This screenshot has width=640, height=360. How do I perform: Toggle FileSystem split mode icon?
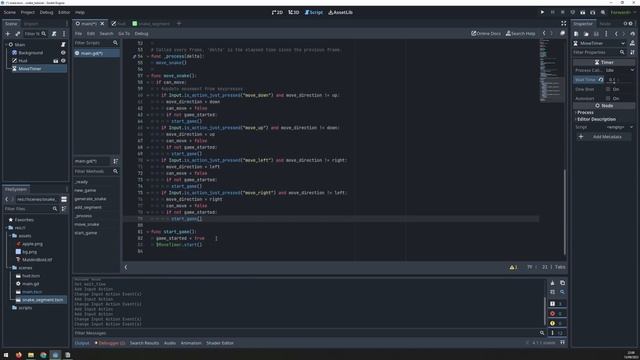point(64,199)
